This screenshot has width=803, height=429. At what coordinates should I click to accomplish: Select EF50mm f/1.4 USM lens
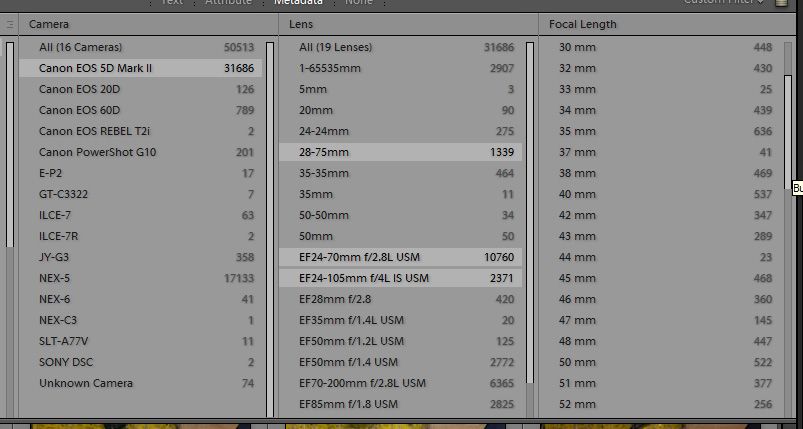tap(400, 362)
